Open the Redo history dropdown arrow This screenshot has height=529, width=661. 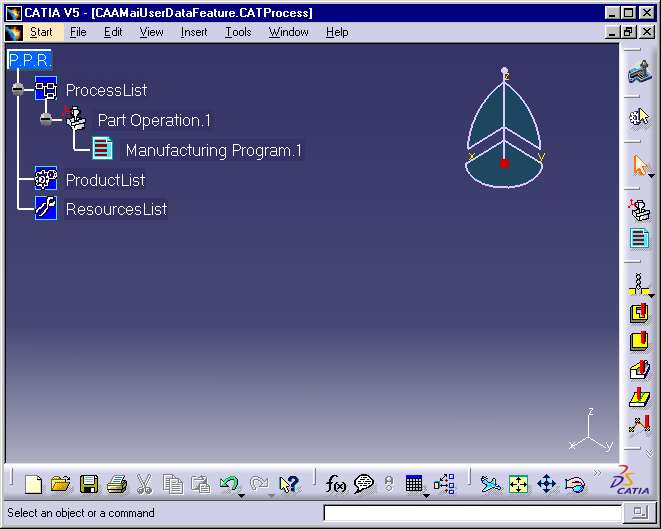click(271, 496)
